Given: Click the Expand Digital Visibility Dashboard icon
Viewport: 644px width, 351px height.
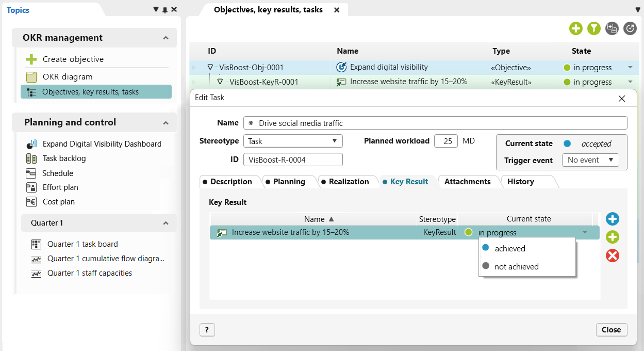Looking at the screenshot, I should [31, 144].
